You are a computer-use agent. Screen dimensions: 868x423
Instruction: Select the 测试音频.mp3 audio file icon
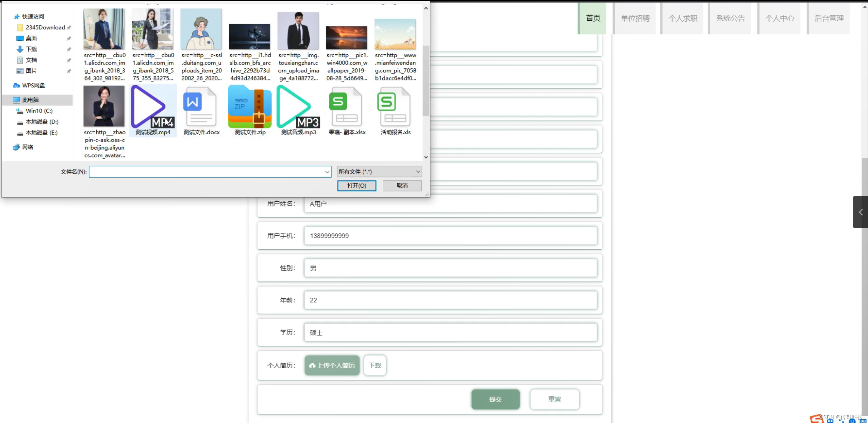pyautogui.click(x=298, y=107)
